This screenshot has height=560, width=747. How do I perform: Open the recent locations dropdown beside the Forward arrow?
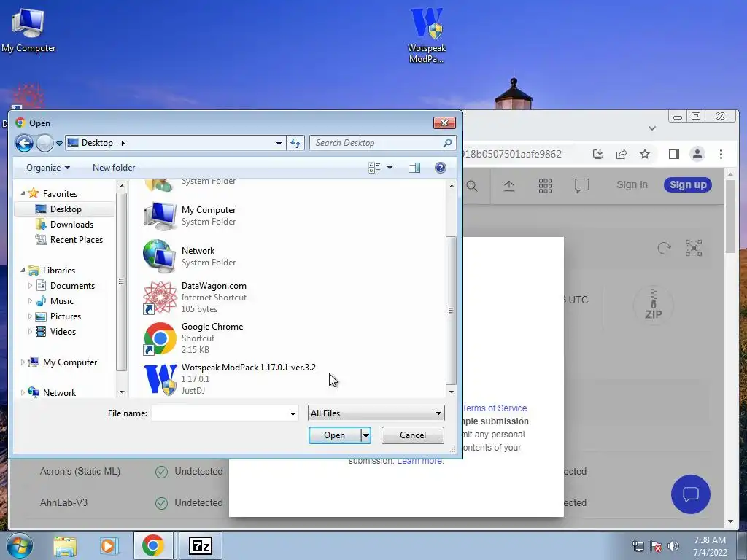tap(59, 143)
